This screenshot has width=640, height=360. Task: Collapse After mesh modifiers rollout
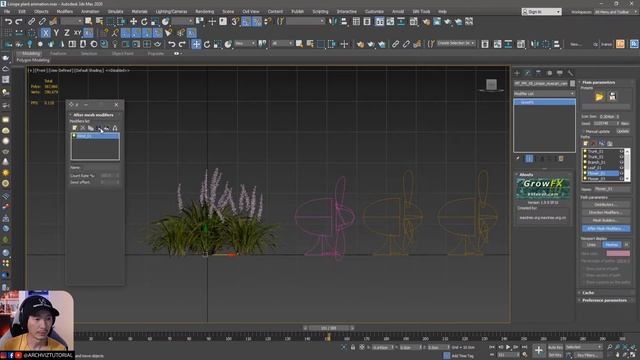coord(93,115)
